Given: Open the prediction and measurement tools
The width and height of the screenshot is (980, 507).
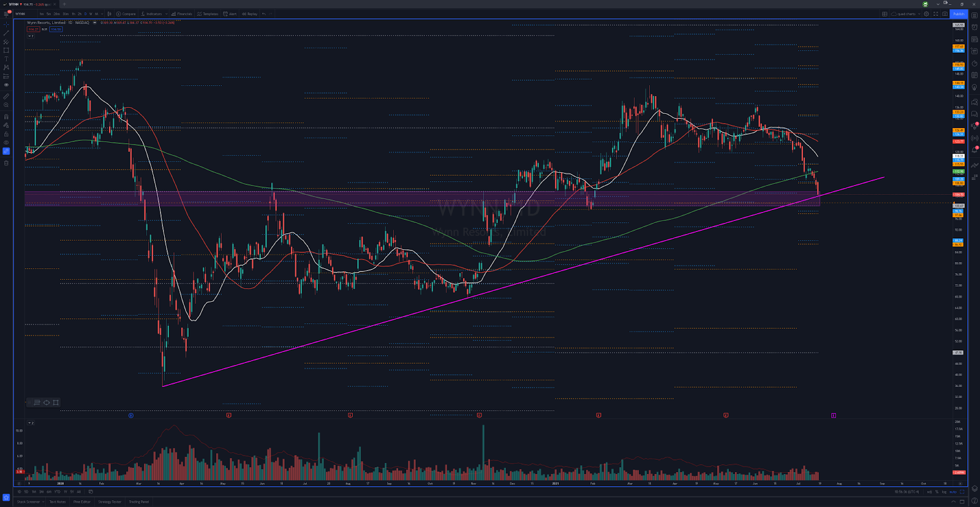Looking at the screenshot, I should [x=6, y=77].
